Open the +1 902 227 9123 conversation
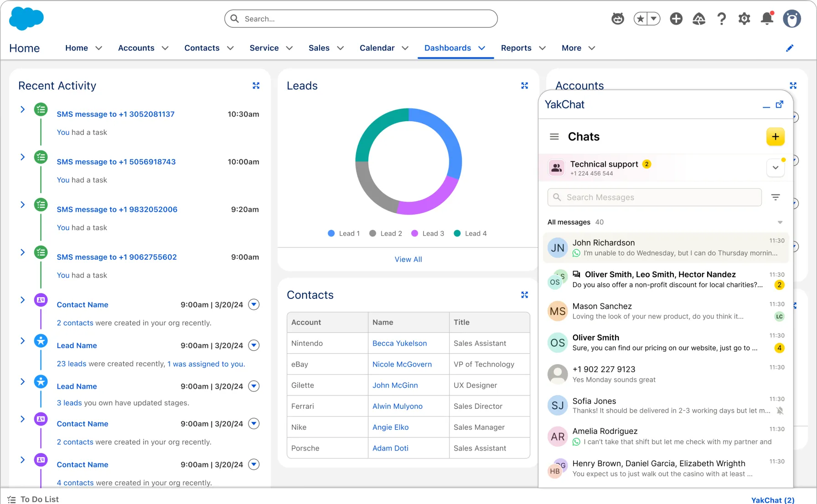 (666, 374)
